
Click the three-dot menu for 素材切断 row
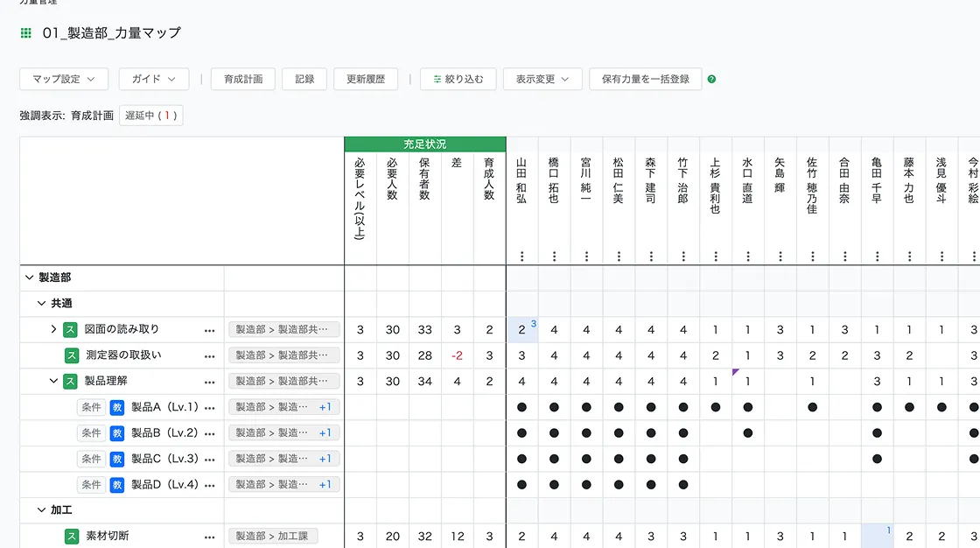(x=209, y=537)
